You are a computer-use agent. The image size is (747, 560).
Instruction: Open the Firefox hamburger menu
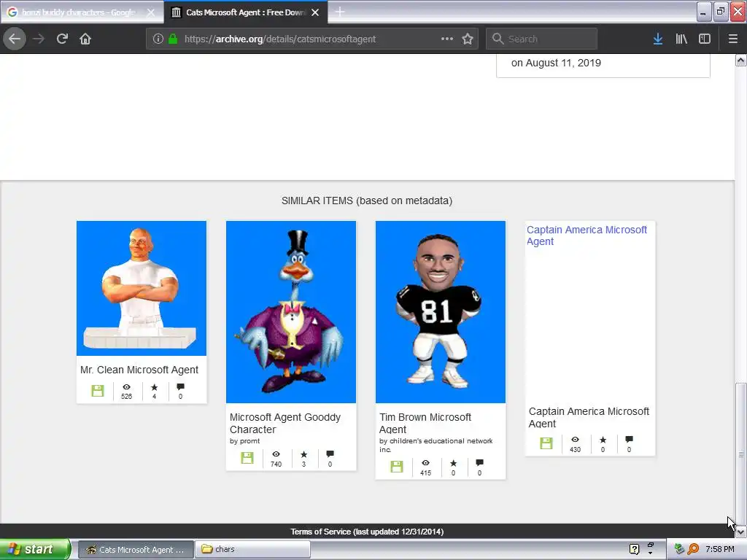click(x=733, y=39)
